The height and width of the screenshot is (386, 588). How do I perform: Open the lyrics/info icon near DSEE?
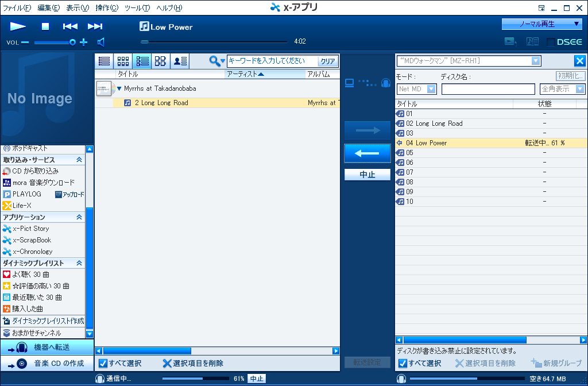pos(532,41)
